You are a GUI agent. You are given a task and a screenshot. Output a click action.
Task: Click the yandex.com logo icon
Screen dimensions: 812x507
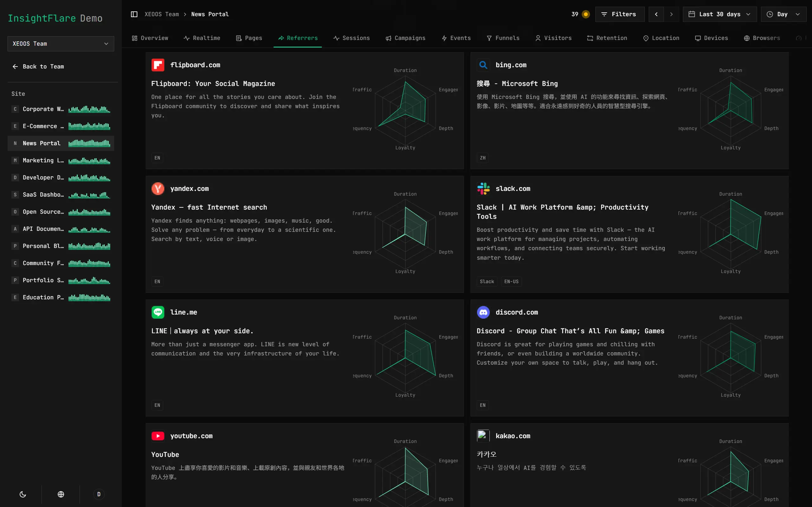click(x=158, y=189)
